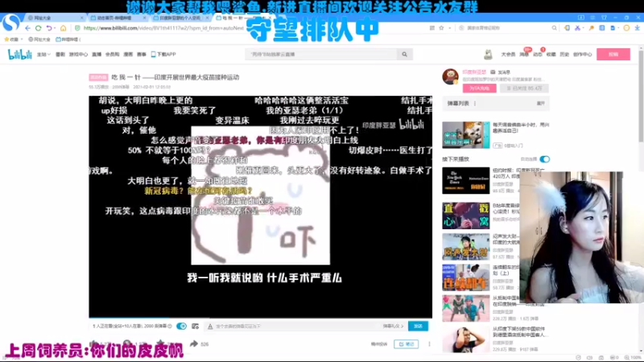The width and height of the screenshot is (644, 362).
Task: Open messages with red 99+ badge
Action: coord(524,54)
